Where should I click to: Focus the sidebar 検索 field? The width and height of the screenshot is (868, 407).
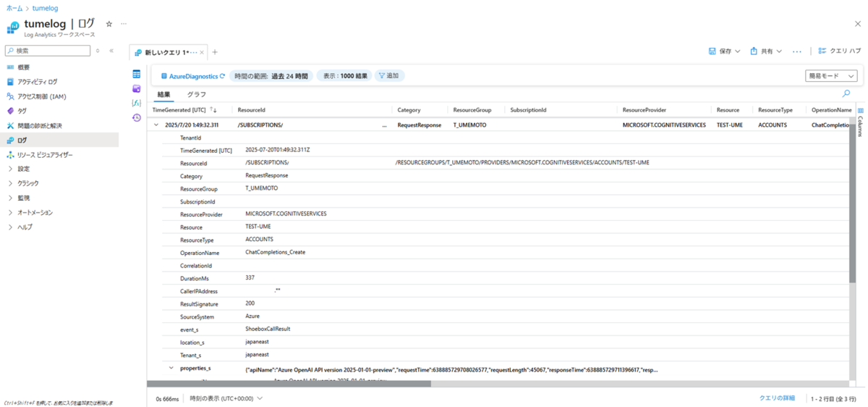coord(48,51)
